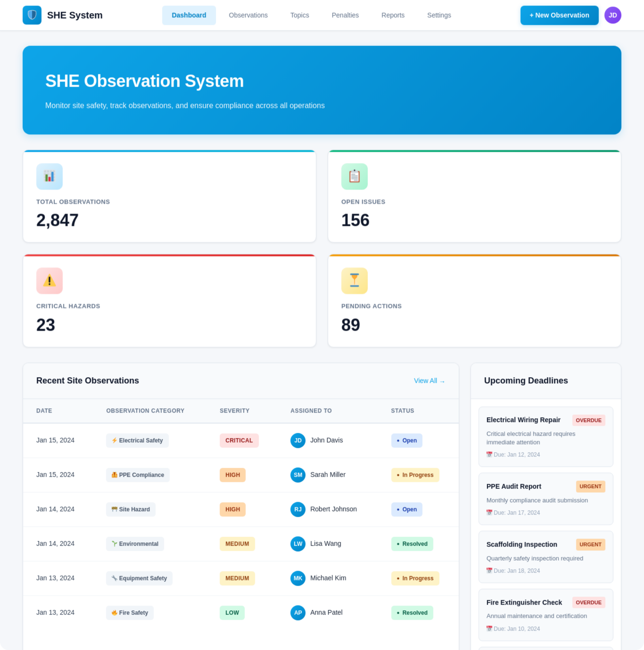The width and height of the screenshot is (644, 650).
Task: Select the Electrical Safety category tag
Action: click(137, 440)
